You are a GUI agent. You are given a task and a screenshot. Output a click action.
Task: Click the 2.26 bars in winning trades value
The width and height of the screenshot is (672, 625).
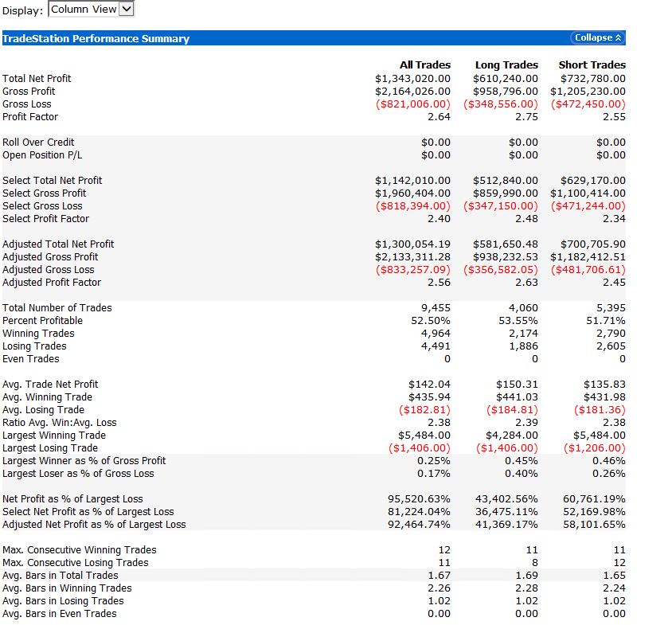point(440,588)
